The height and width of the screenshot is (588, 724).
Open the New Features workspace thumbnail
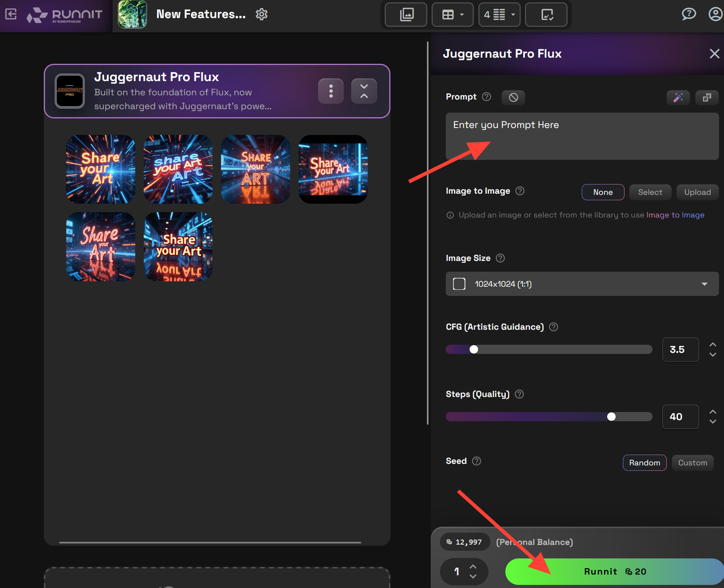point(132,15)
